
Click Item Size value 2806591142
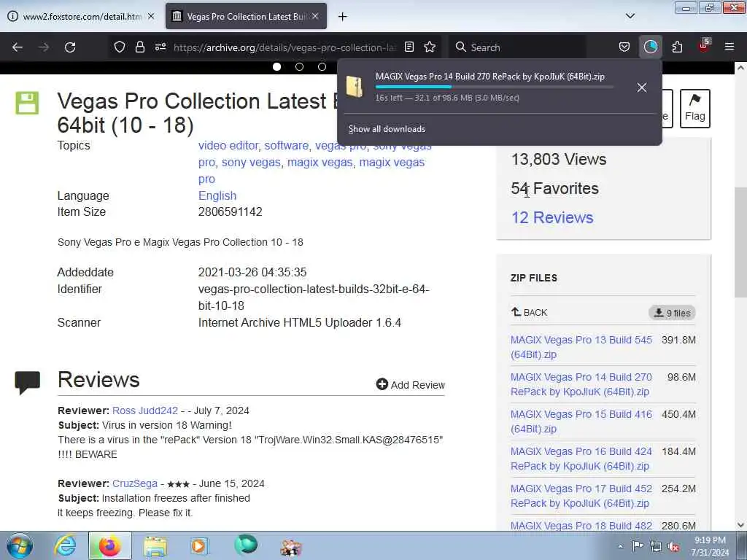point(230,212)
